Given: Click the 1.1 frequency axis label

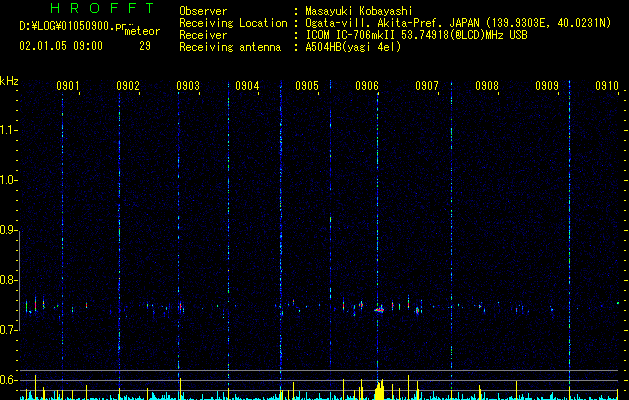Looking at the screenshot, I should click(8, 130).
